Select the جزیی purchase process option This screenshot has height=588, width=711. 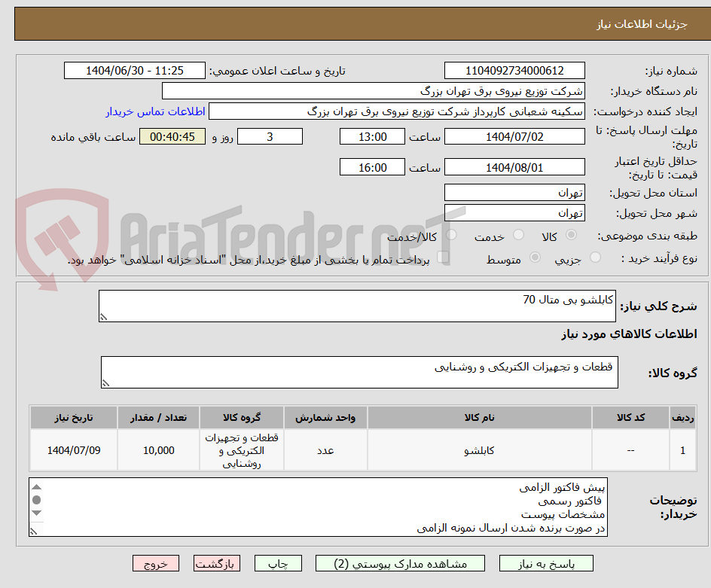(x=596, y=256)
